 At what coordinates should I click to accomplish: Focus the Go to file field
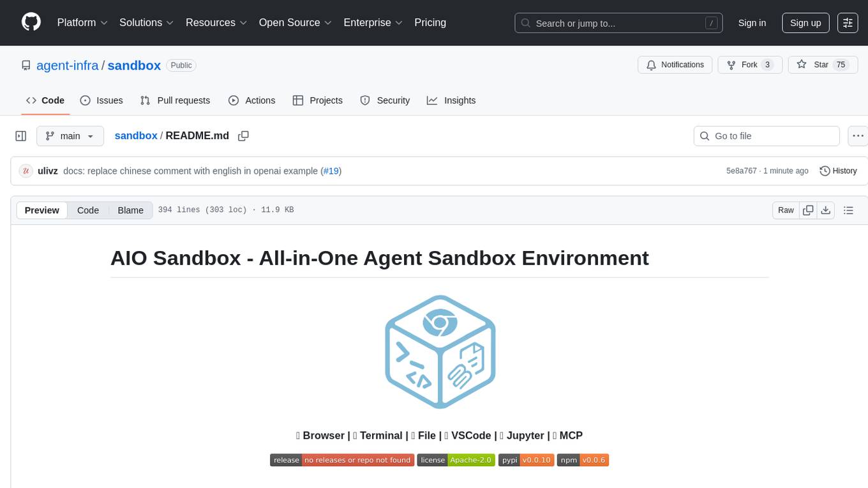[x=767, y=136]
